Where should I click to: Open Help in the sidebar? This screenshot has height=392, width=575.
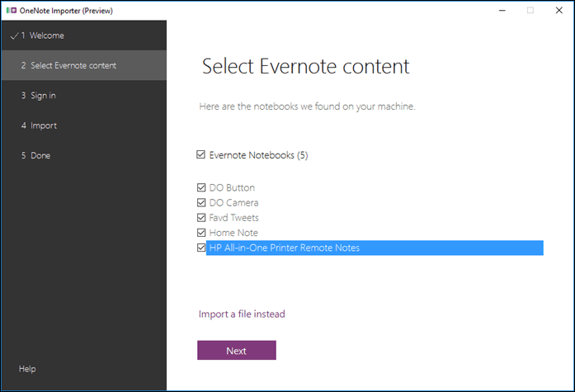click(x=27, y=369)
